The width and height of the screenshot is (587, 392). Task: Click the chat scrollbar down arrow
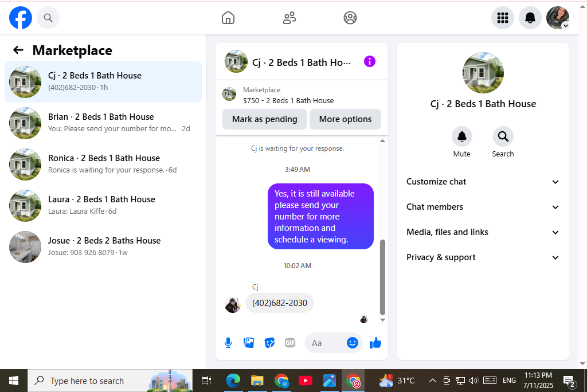pyautogui.click(x=382, y=320)
